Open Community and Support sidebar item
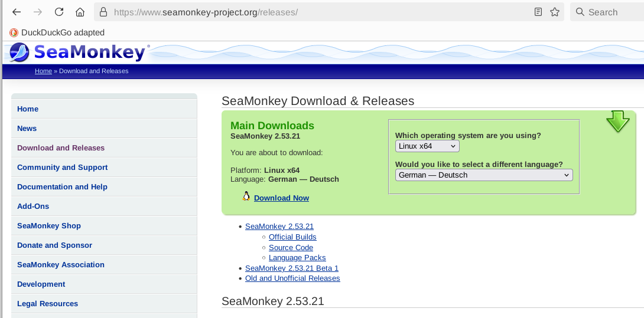 coord(104,168)
